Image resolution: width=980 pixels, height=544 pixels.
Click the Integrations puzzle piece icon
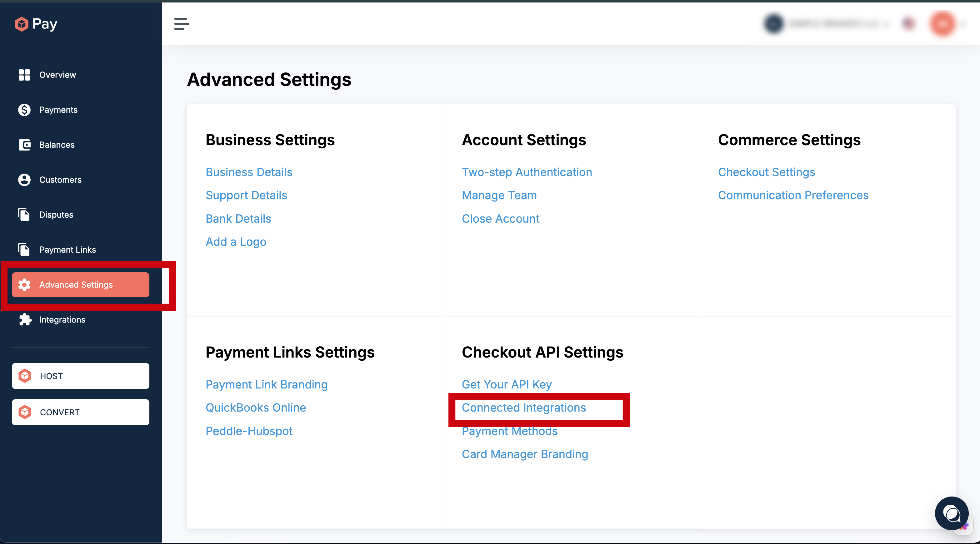click(x=25, y=320)
